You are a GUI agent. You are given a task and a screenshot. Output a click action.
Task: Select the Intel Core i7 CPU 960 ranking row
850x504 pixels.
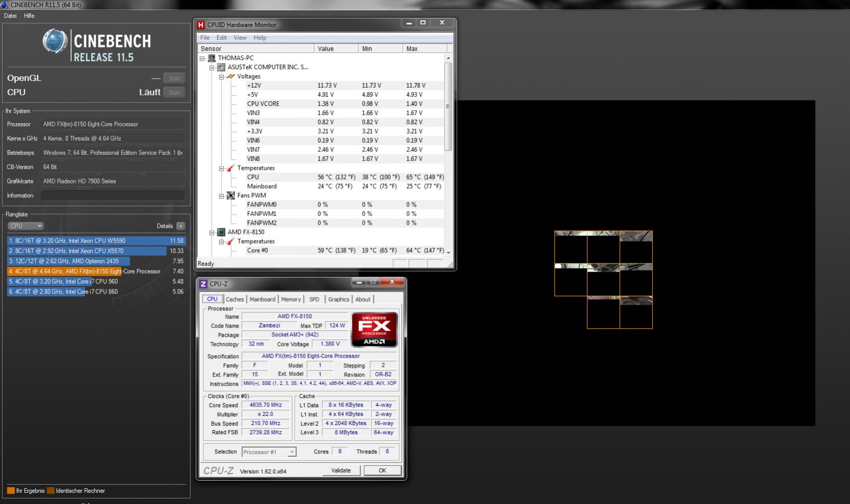(x=96, y=281)
